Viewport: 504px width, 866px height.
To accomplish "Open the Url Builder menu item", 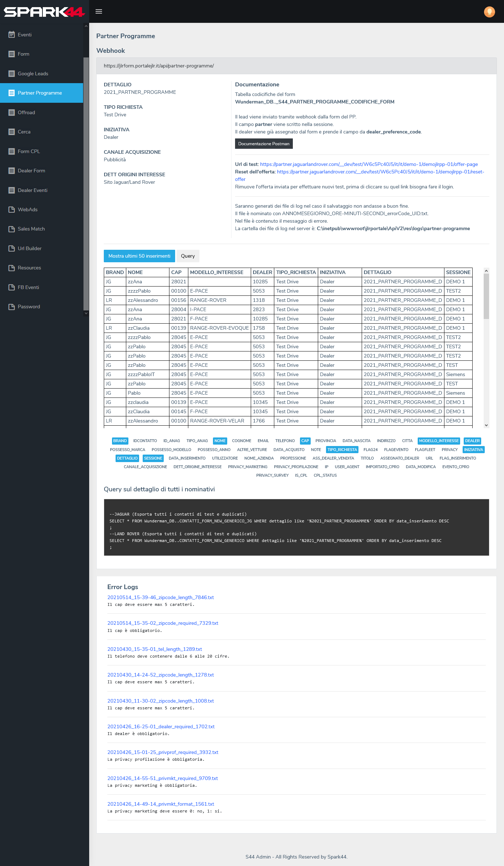I will 41,248.
